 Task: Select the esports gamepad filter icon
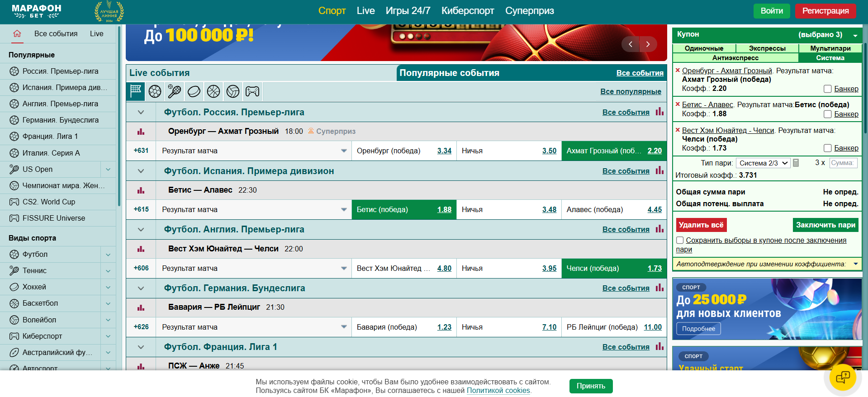252,91
